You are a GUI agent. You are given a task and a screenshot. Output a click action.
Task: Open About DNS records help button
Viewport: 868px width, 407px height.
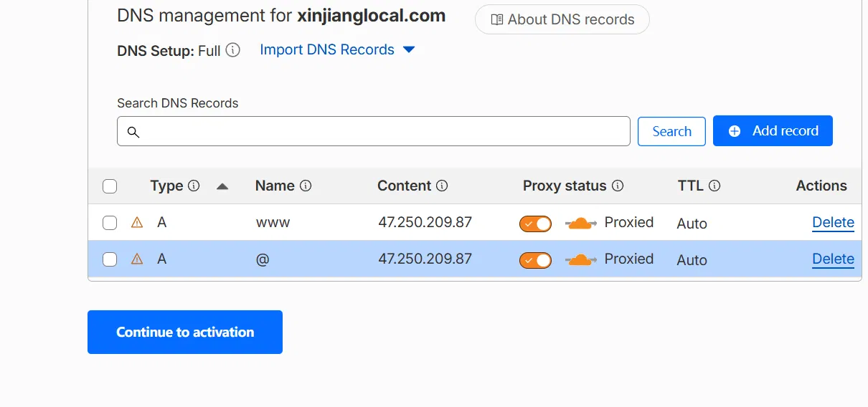[x=562, y=19]
